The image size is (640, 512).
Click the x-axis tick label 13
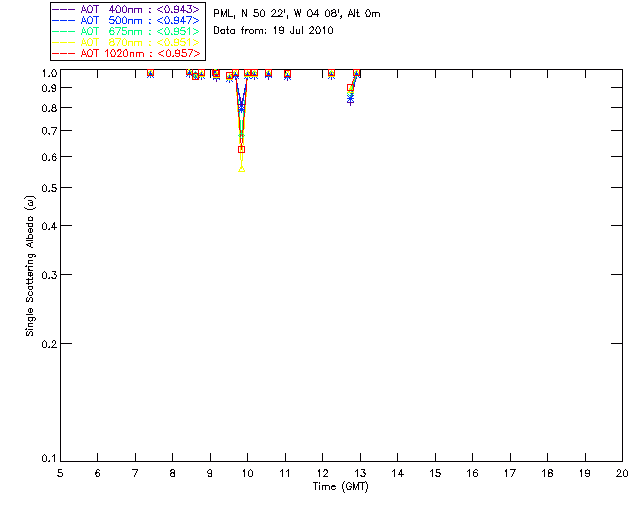[360, 473]
